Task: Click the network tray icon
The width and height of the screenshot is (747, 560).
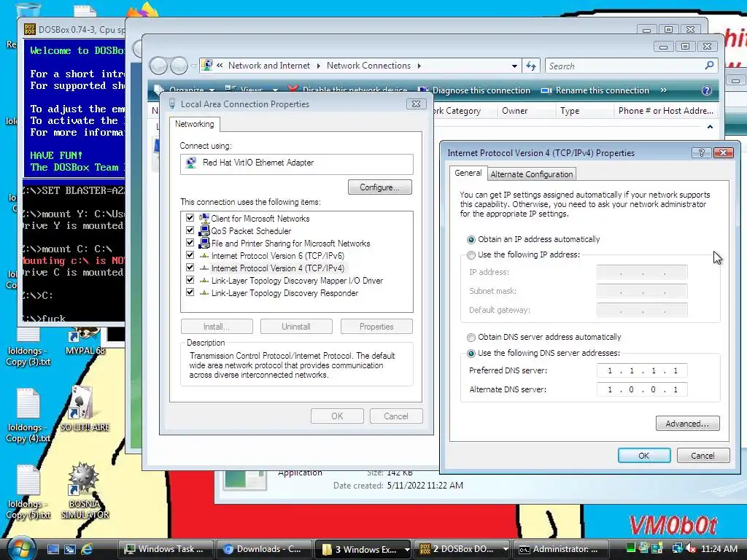Action: [677, 548]
